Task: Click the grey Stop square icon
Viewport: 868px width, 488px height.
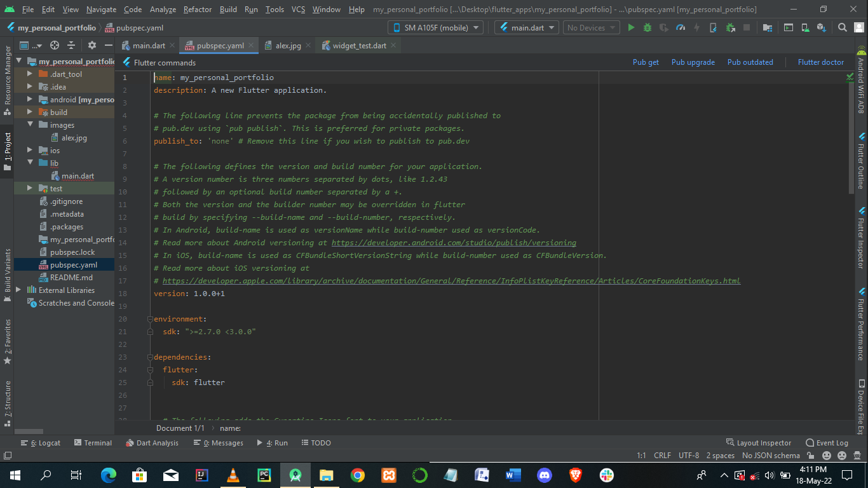Action: [x=747, y=27]
